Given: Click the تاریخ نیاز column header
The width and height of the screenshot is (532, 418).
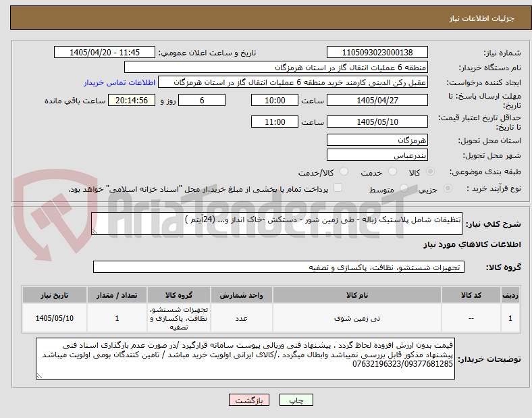Looking at the screenshot, I should (x=55, y=295).
